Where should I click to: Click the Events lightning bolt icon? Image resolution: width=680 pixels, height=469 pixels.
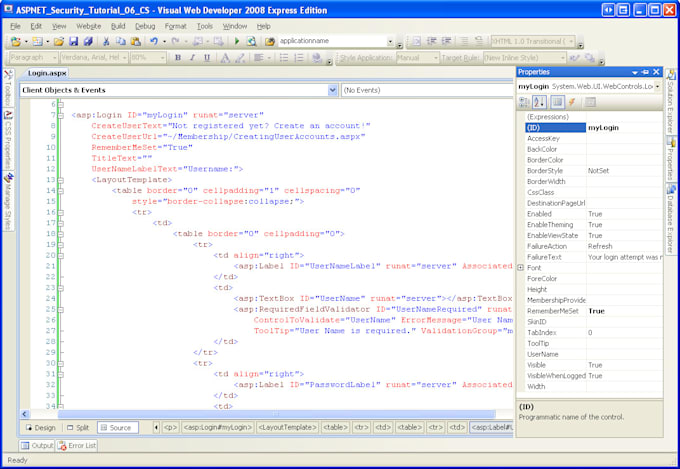573,102
